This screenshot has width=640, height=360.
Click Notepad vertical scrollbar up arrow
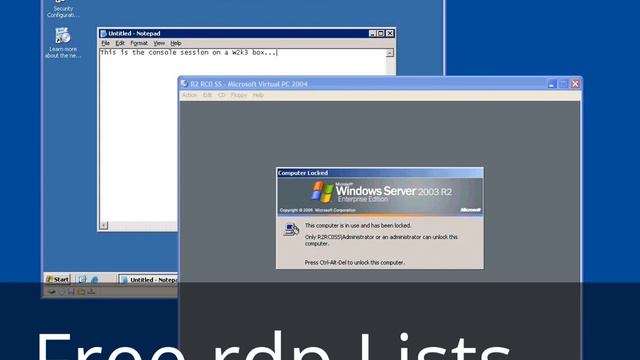[x=390, y=53]
